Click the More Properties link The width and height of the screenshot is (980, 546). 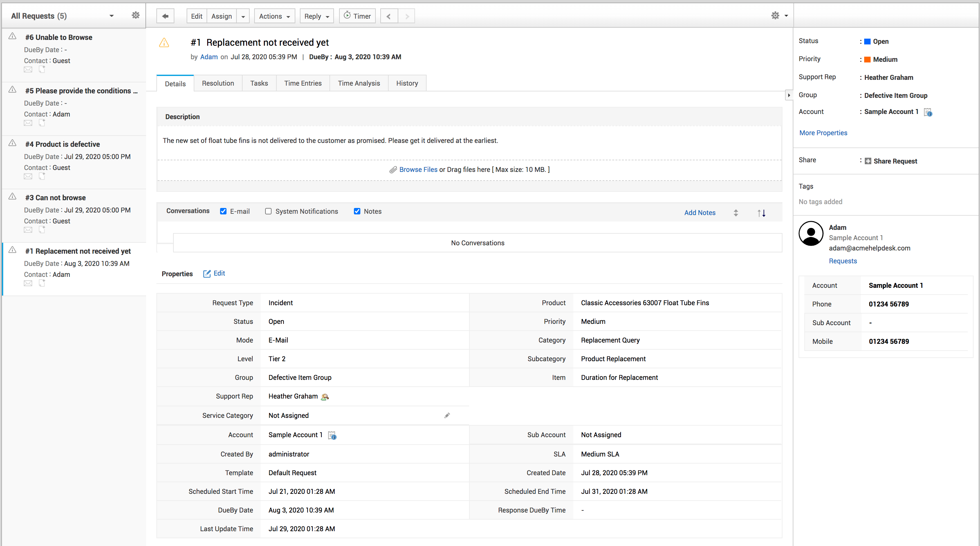pos(823,133)
